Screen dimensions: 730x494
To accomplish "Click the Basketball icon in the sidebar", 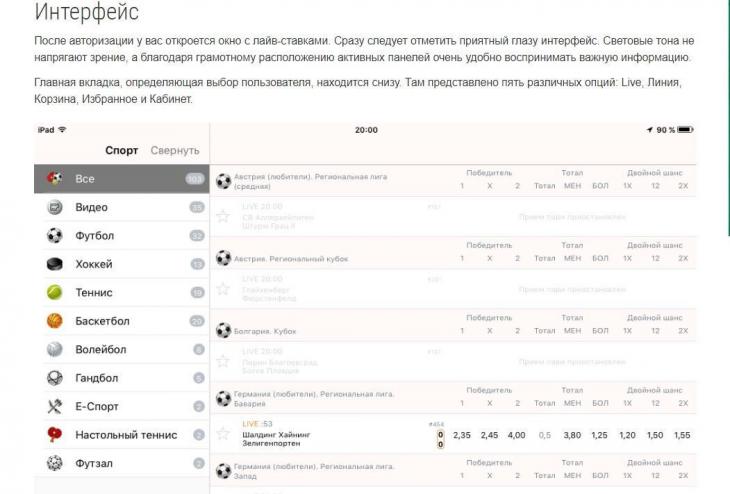I will pos(54,321).
